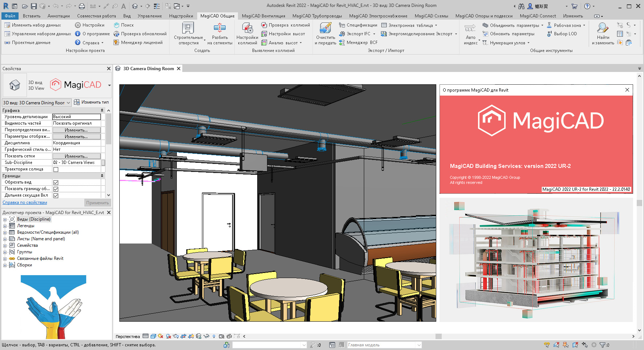The width and height of the screenshot is (644, 350).
Task: Open Управление набором данных
Action: [38, 34]
